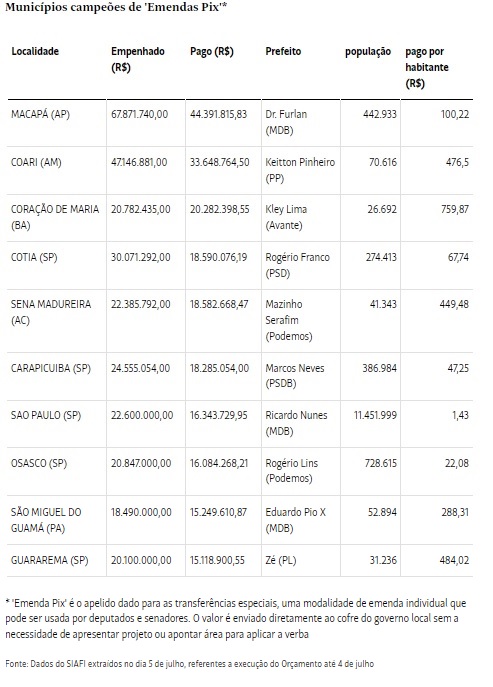The width and height of the screenshot is (493, 687).
Task: Select the CARAPICUIBA (SP) row label
Action: tap(51, 368)
